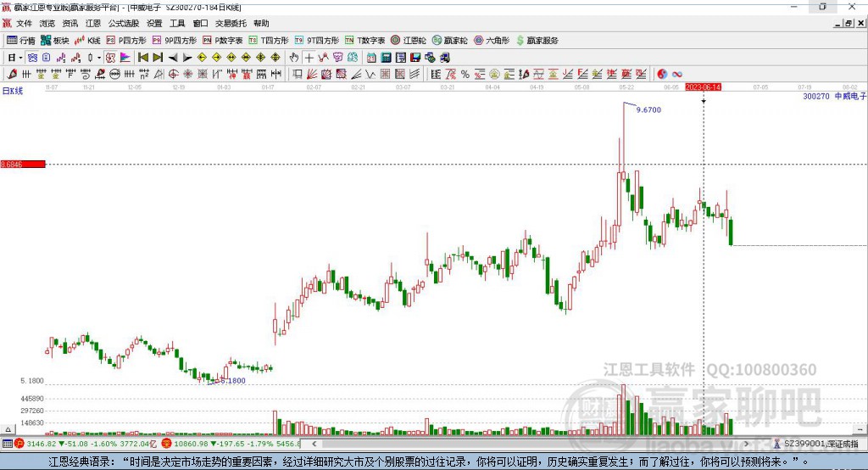Jump to first bar icon
The height and width of the screenshot is (470, 868).
pyautogui.click(x=143, y=58)
